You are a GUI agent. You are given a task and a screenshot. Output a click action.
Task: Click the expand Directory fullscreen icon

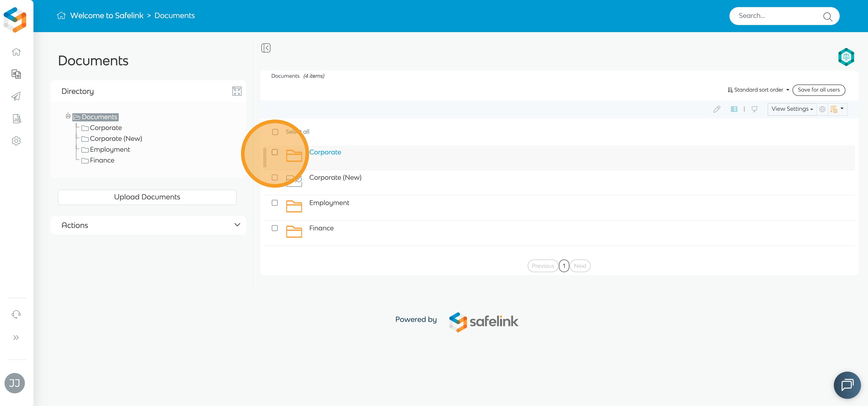(237, 91)
